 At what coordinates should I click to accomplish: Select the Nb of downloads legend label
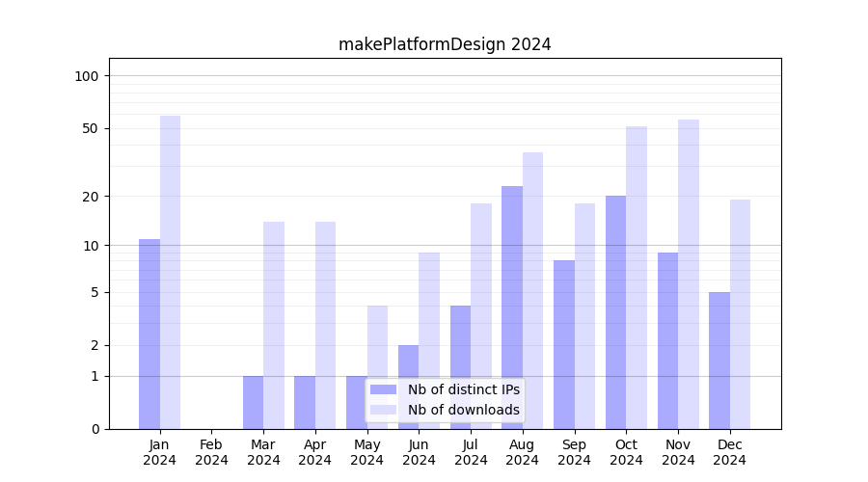pyautogui.click(x=464, y=410)
